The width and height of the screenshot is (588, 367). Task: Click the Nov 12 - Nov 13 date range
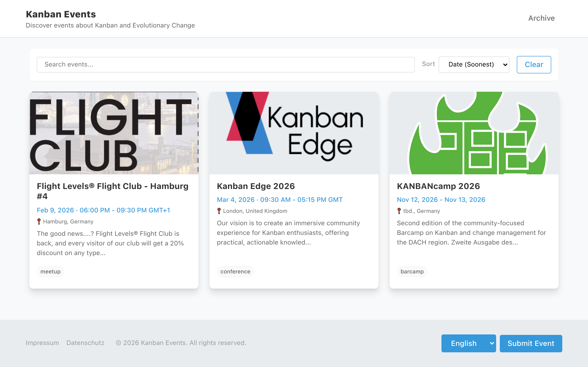tap(441, 200)
